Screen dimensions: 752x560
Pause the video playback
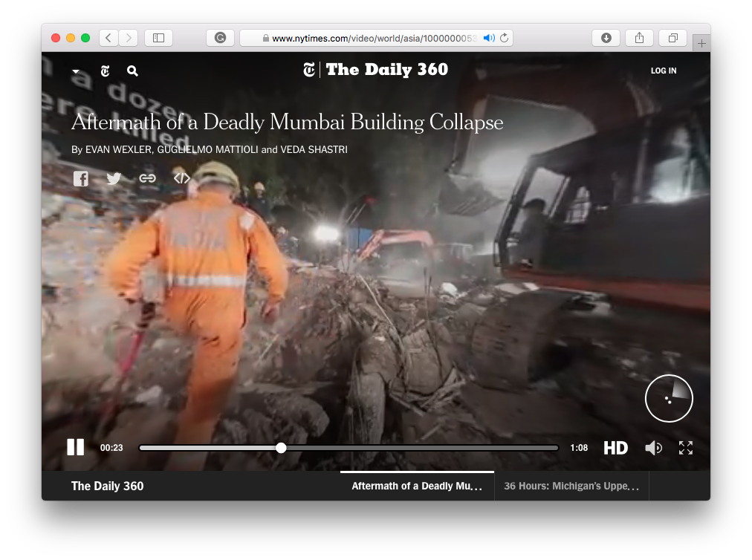point(75,447)
